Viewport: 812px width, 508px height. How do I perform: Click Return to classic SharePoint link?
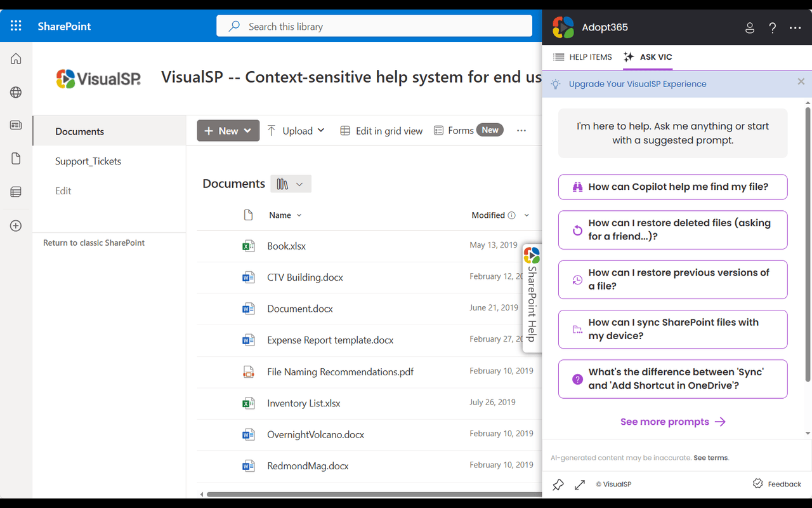[94, 243]
